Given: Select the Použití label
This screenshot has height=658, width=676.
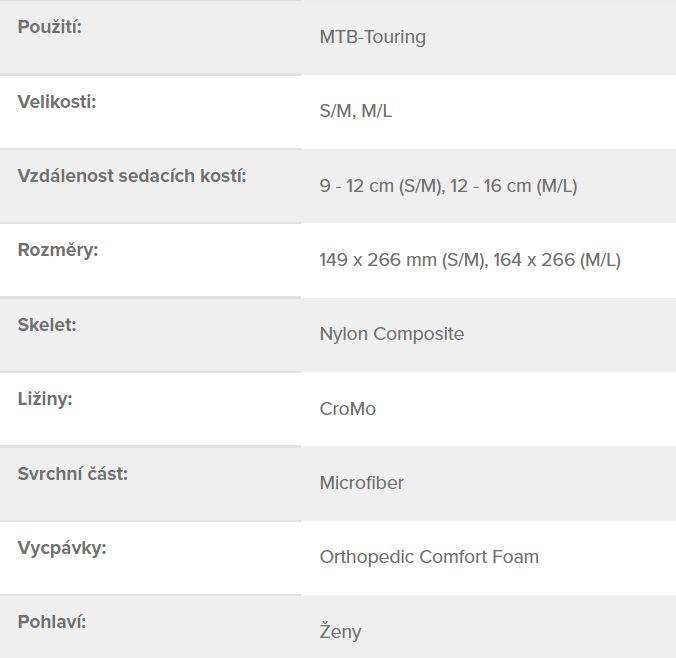Looking at the screenshot, I should [x=50, y=28].
